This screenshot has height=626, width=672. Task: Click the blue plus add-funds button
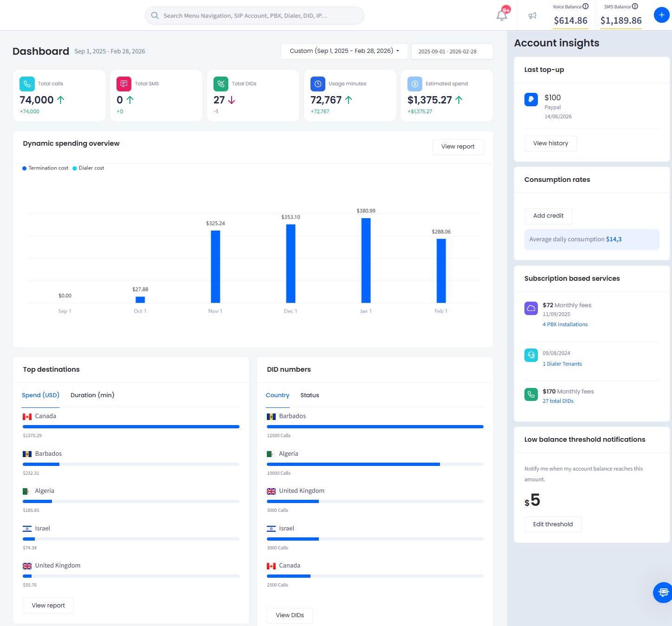coord(661,15)
